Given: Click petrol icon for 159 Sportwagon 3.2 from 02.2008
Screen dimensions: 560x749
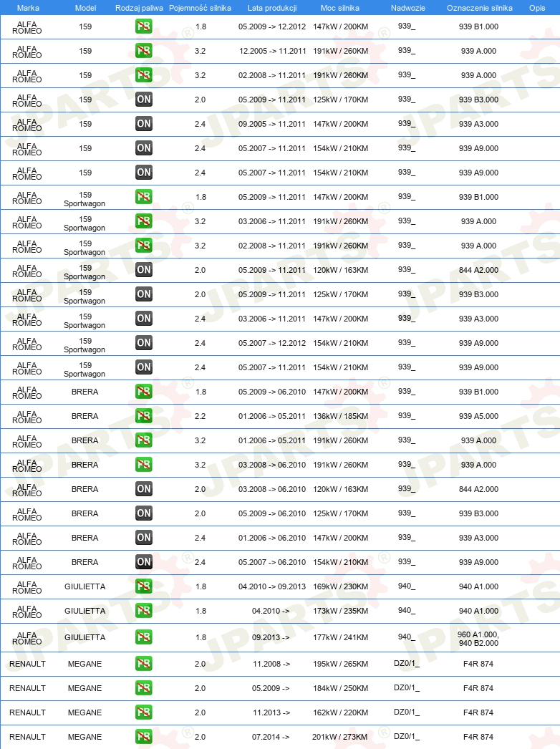Looking at the screenshot, I should (x=144, y=246).
